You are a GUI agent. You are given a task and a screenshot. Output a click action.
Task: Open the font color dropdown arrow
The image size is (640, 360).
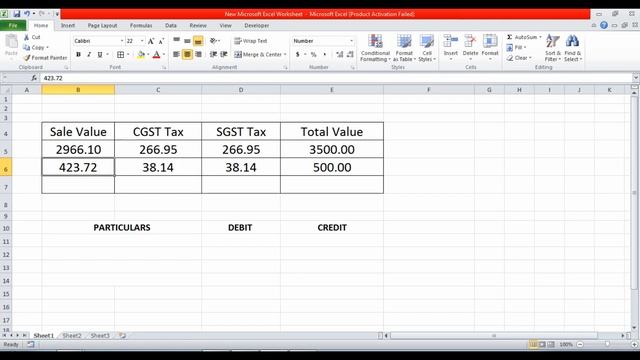[164, 54]
